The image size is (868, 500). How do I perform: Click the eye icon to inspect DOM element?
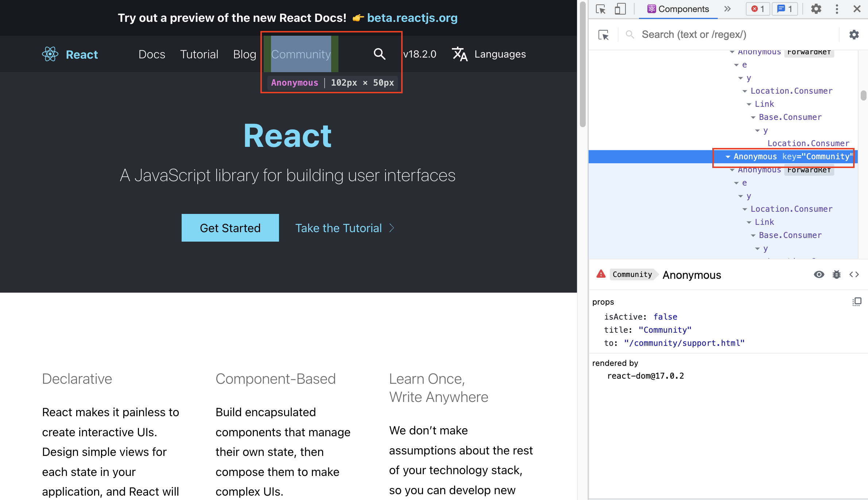click(x=819, y=274)
